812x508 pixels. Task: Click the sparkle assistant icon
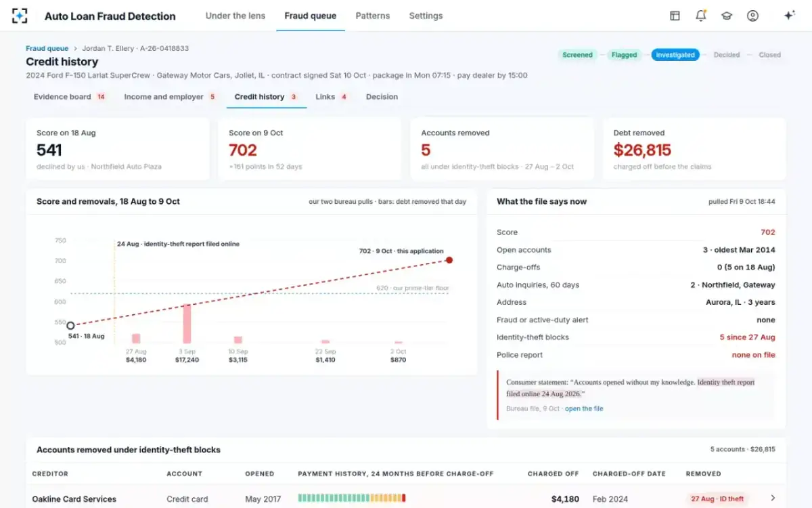[x=789, y=16]
